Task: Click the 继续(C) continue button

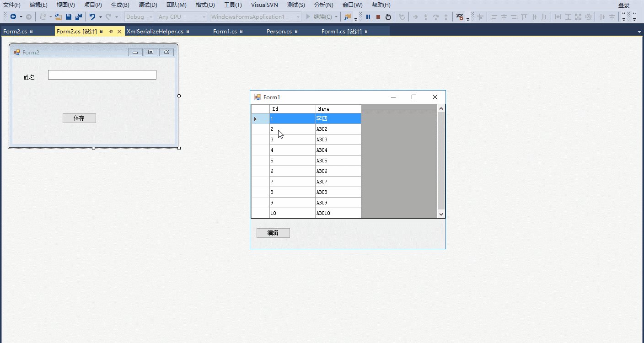Action: [x=319, y=17]
